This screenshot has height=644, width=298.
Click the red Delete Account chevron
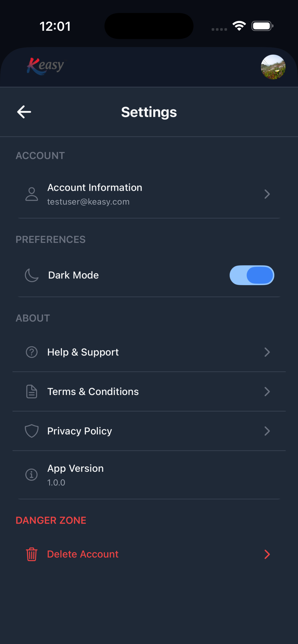point(267,554)
